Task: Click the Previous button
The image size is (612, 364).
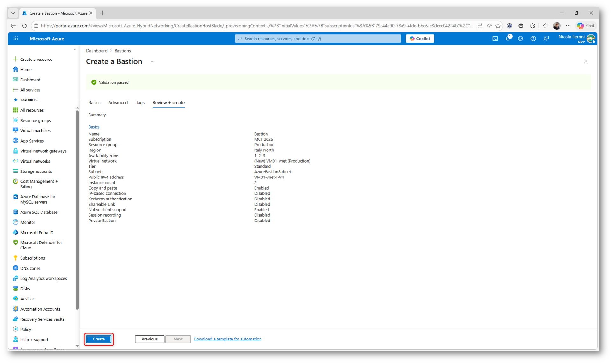Action: tap(149, 339)
